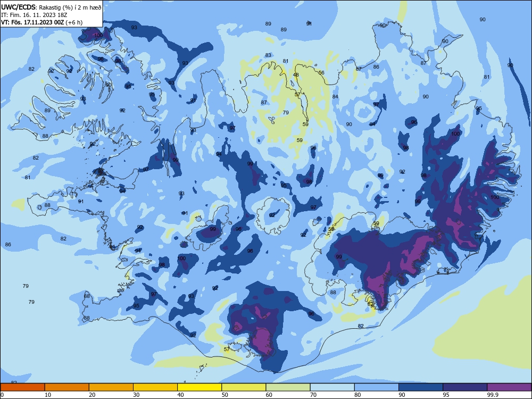Click the '30' legend tick label

point(136,395)
